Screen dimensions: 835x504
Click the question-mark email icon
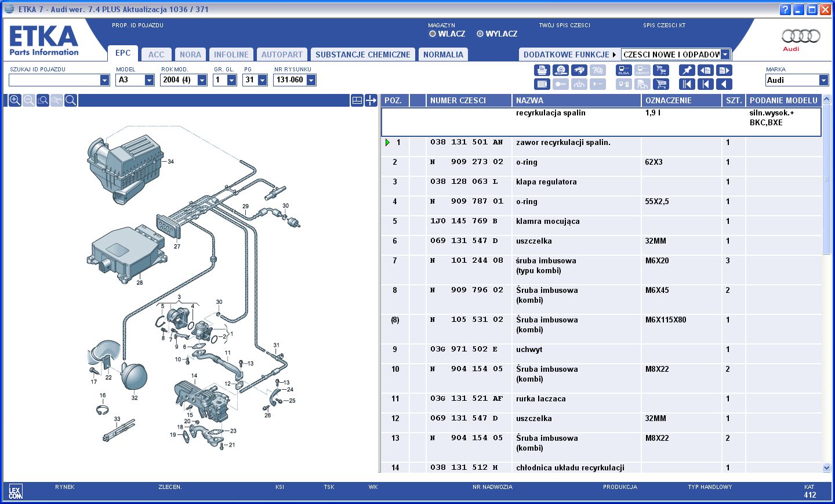[x=597, y=70]
